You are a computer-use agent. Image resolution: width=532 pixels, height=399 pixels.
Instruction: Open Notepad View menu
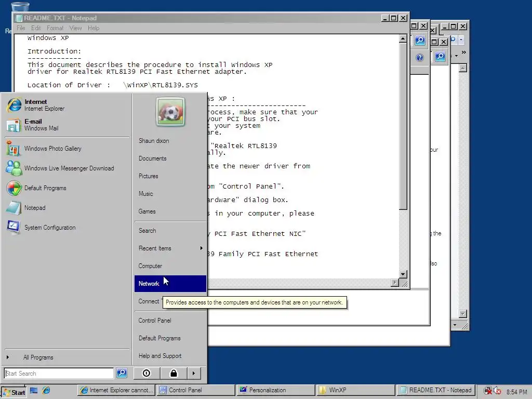click(x=75, y=28)
